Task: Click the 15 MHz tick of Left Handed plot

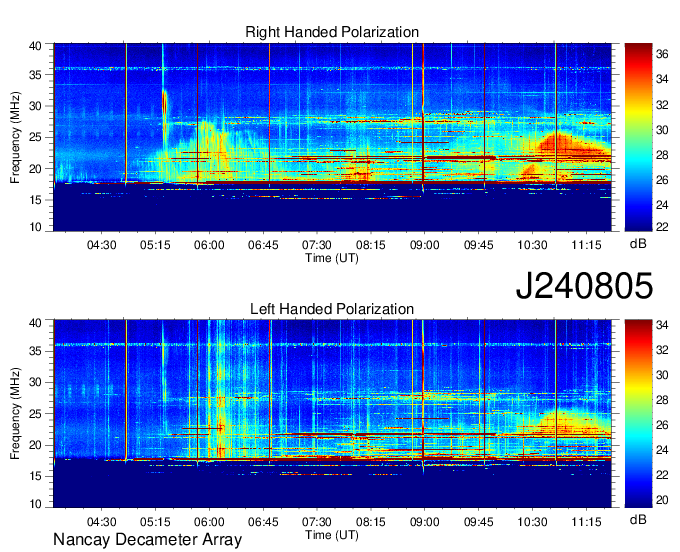Action: pyautogui.click(x=35, y=476)
